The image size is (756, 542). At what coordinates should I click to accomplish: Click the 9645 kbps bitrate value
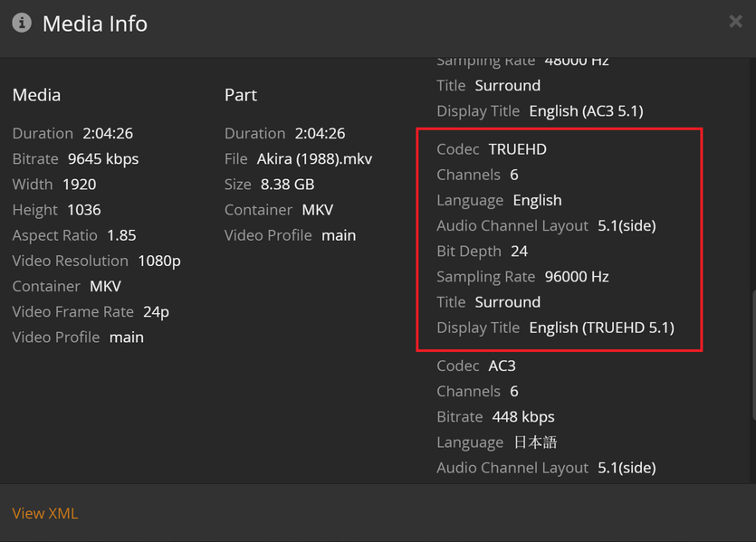pos(103,158)
